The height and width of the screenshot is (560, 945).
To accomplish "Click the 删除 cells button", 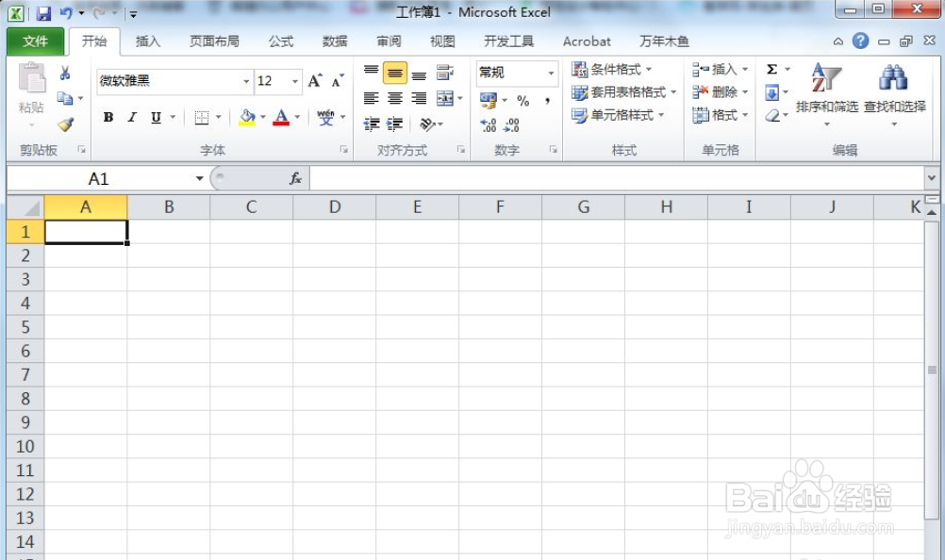I will [721, 92].
